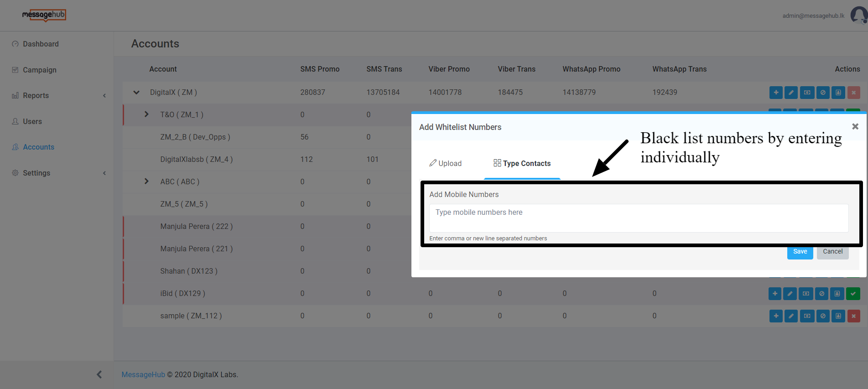Click the red X icon for sample account

tap(853, 316)
